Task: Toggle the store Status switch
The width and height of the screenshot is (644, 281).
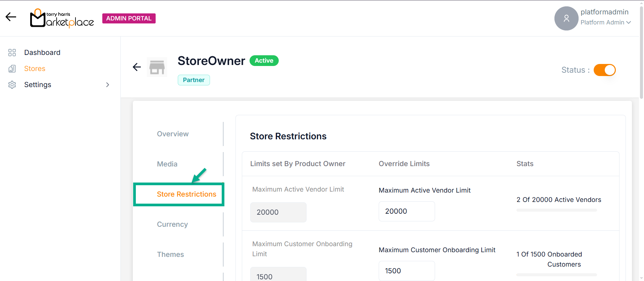Action: click(604, 70)
